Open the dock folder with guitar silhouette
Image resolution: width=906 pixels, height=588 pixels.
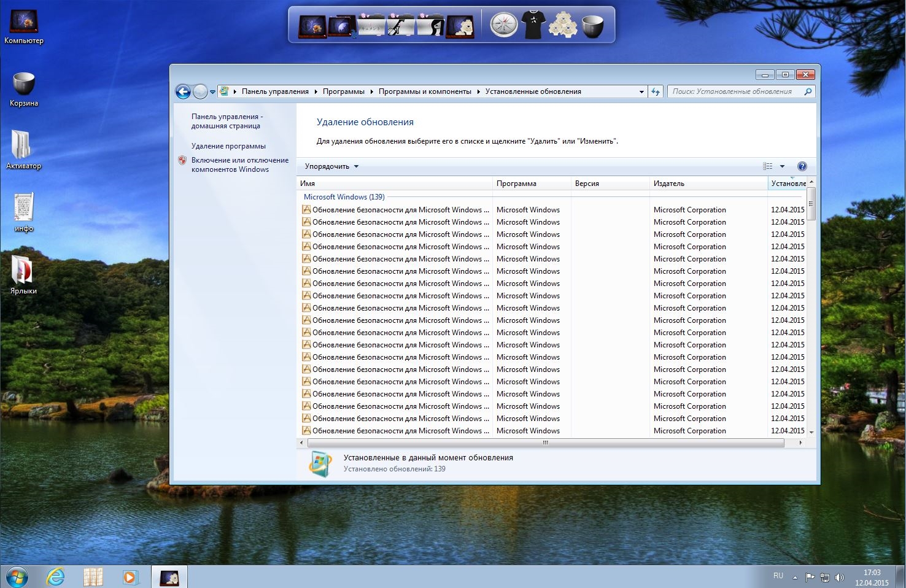tap(400, 26)
